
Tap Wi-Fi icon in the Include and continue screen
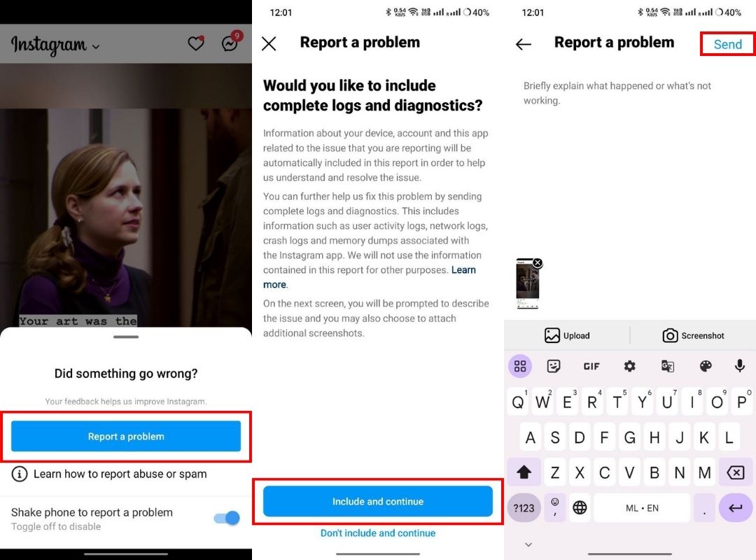413,12
